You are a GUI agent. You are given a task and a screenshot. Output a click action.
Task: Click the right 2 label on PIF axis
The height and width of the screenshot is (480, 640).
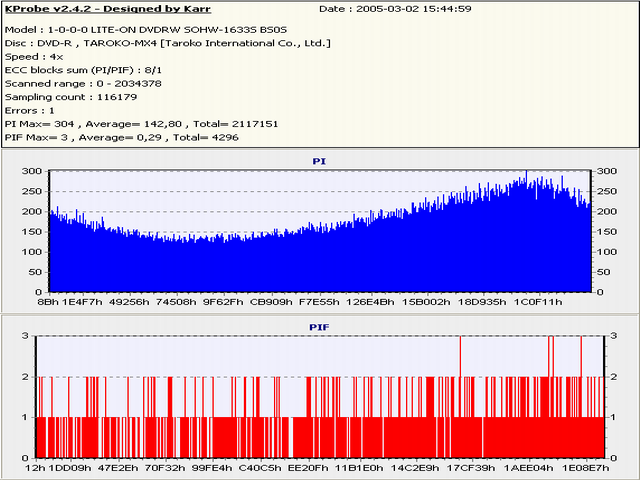coord(614,377)
